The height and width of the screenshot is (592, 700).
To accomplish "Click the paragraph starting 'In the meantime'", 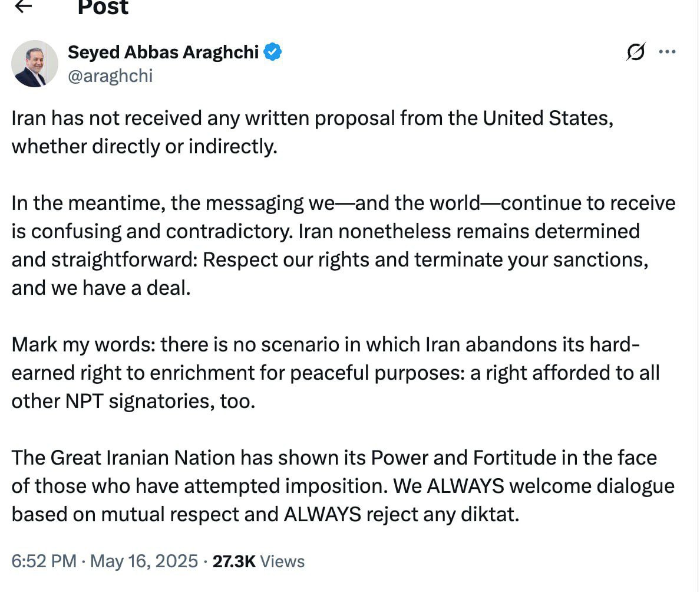I will point(344,245).
